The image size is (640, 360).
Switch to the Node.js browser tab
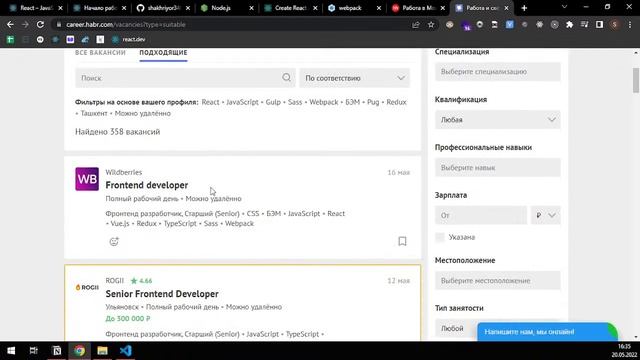222,8
